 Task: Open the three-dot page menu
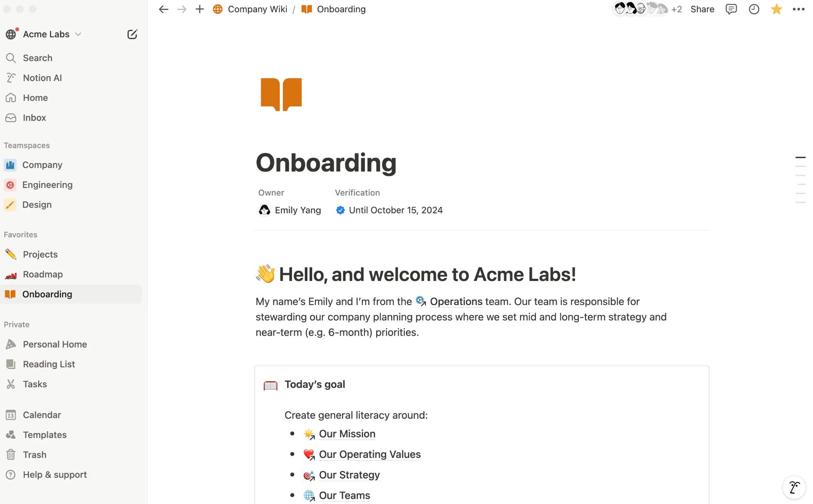click(x=799, y=9)
